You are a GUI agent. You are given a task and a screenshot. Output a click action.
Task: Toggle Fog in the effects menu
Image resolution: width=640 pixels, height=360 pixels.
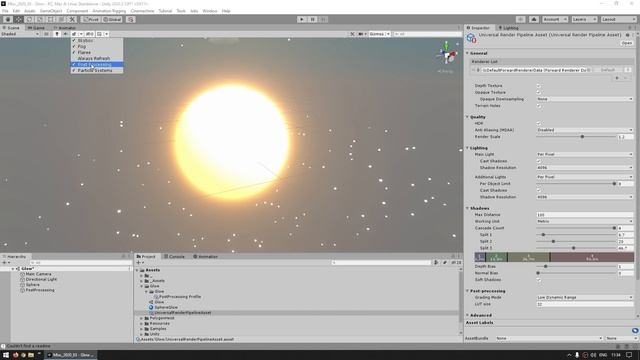point(97,47)
